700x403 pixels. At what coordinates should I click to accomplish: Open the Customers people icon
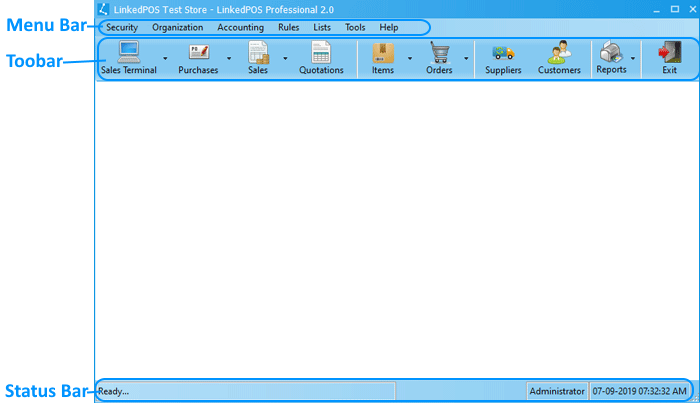559,52
